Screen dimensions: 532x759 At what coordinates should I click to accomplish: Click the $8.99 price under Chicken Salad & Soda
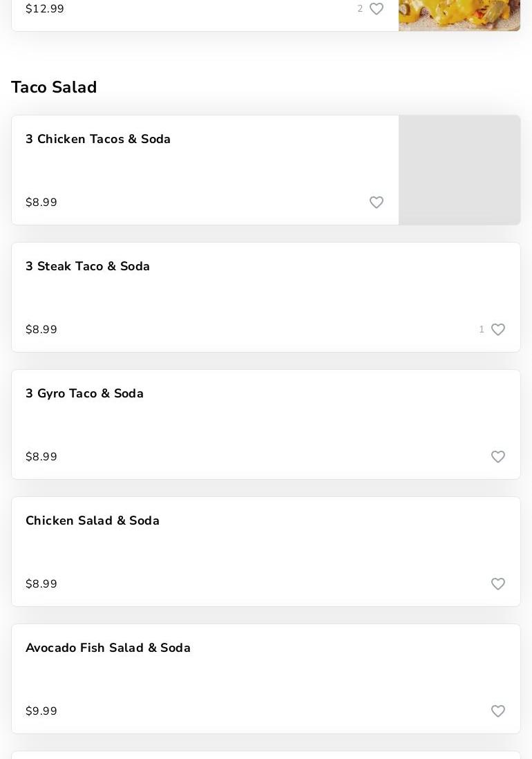(41, 584)
